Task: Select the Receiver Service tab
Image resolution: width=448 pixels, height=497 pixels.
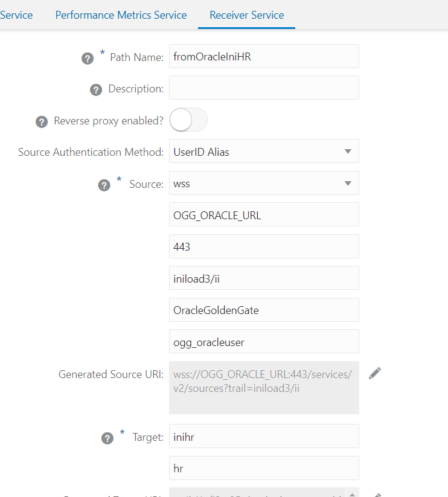Action: pos(246,15)
